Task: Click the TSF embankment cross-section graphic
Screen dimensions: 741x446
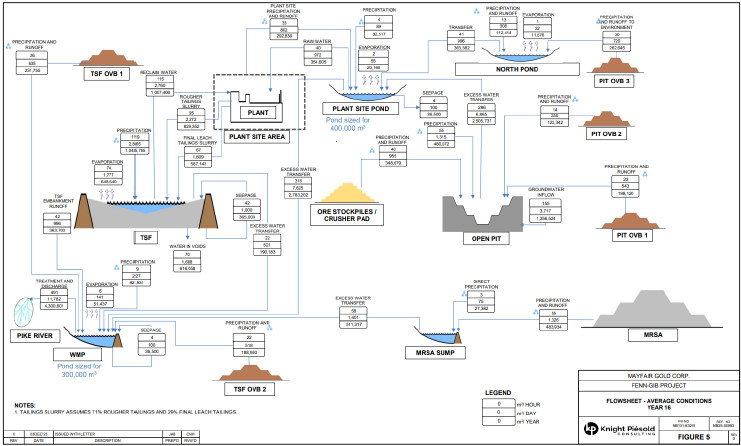Action: pos(148,211)
